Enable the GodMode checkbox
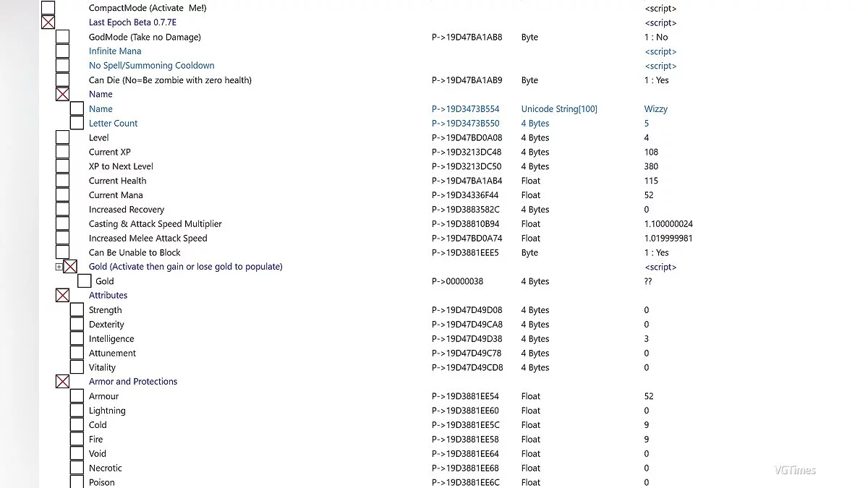The image size is (868, 488). [x=63, y=37]
